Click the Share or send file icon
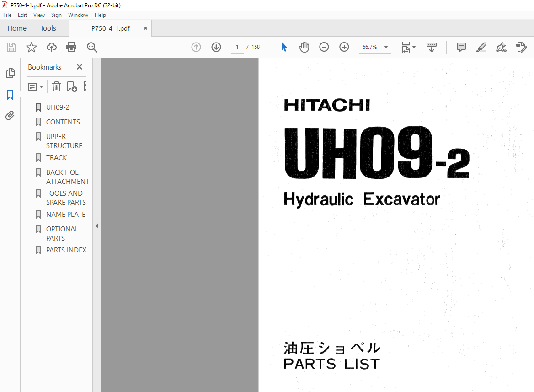This screenshot has height=392, width=534. click(x=521, y=47)
